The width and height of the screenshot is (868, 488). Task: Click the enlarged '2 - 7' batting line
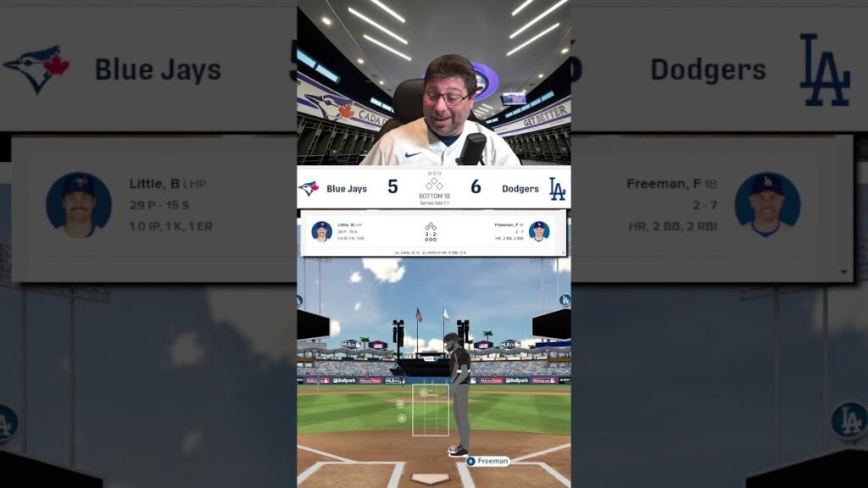pyautogui.click(x=704, y=205)
